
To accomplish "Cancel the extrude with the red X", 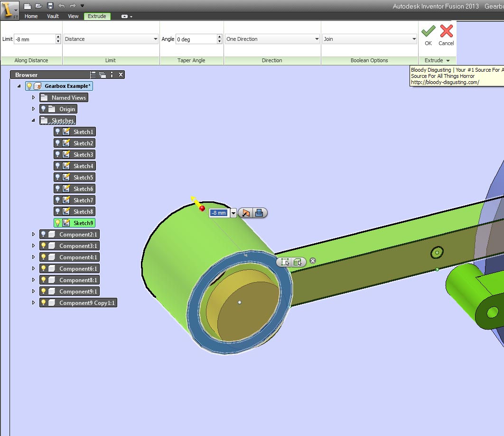I will coord(446,35).
